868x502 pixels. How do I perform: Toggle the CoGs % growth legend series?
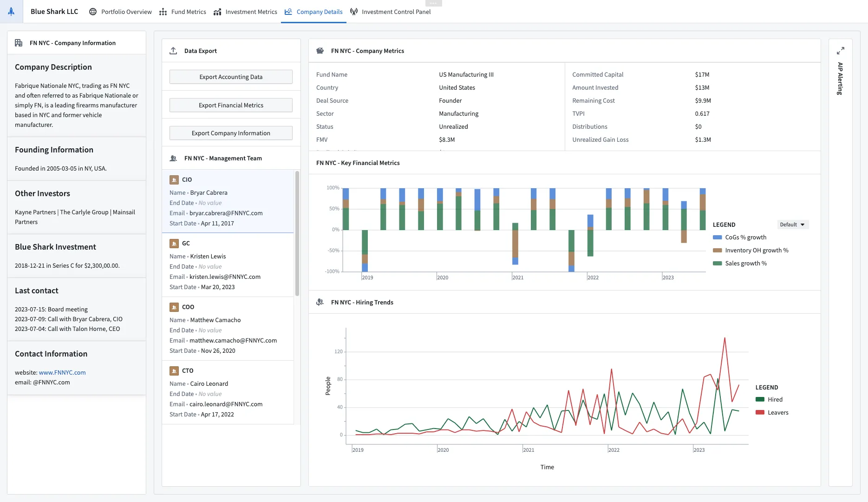pyautogui.click(x=745, y=237)
